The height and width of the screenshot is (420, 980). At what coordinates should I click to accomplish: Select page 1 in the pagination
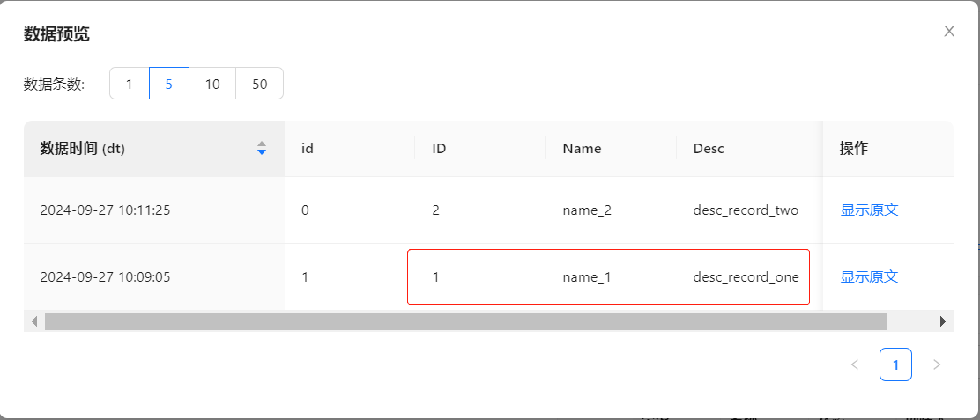click(895, 365)
